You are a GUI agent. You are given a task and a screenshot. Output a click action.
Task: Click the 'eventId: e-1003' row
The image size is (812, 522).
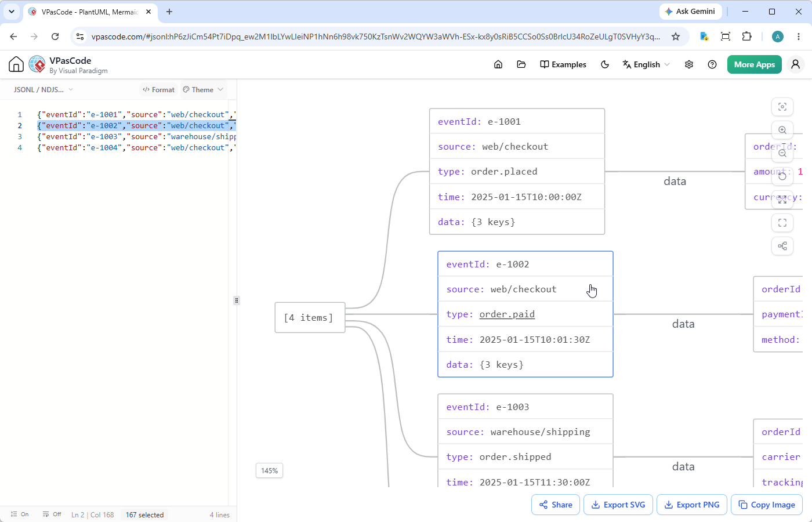(x=525, y=407)
